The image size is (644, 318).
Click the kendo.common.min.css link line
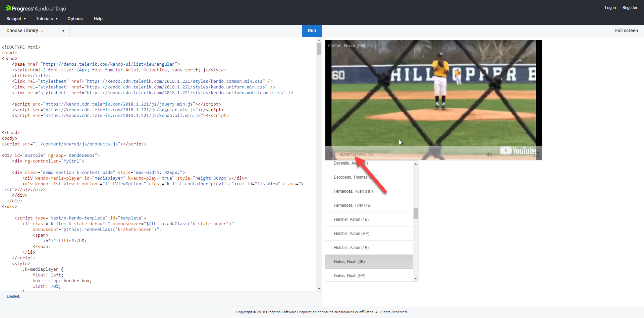pyautogui.click(x=143, y=81)
